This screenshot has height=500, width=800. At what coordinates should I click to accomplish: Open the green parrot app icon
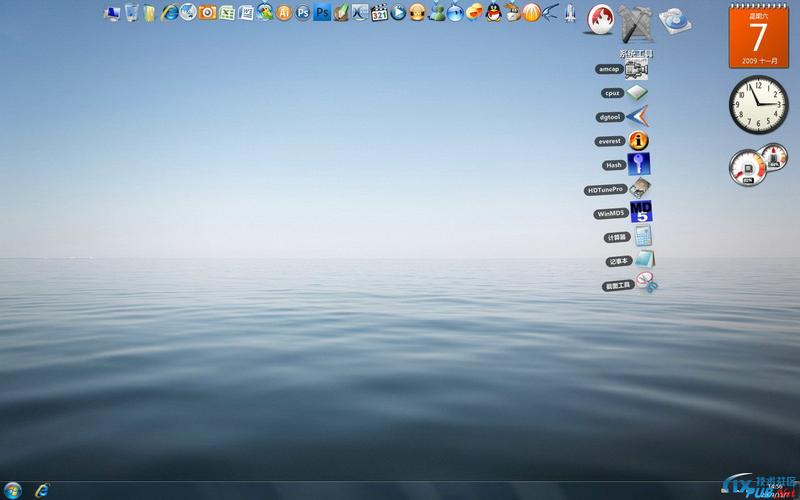coord(265,12)
